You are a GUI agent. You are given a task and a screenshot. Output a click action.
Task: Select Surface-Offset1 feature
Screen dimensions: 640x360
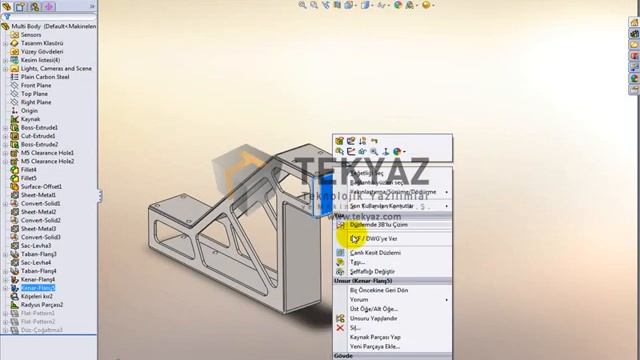[x=41, y=187]
